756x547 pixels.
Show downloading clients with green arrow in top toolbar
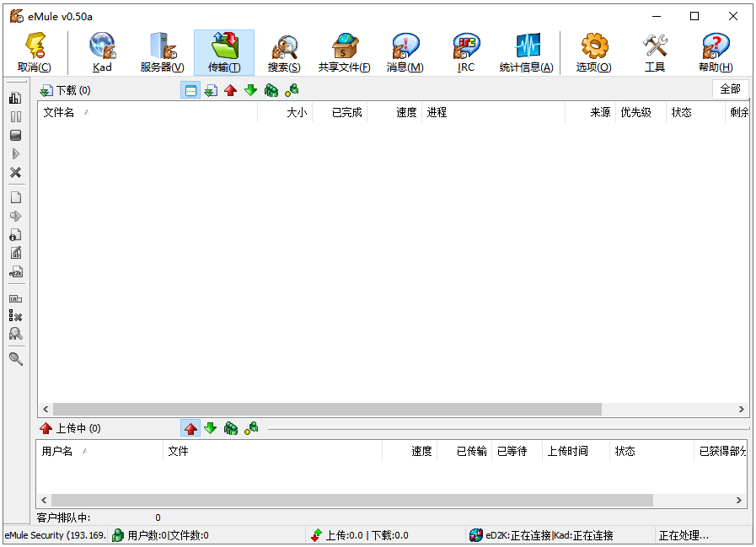click(250, 90)
